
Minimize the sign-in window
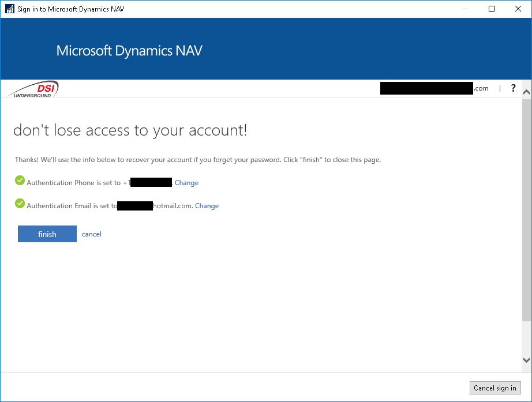point(466,9)
